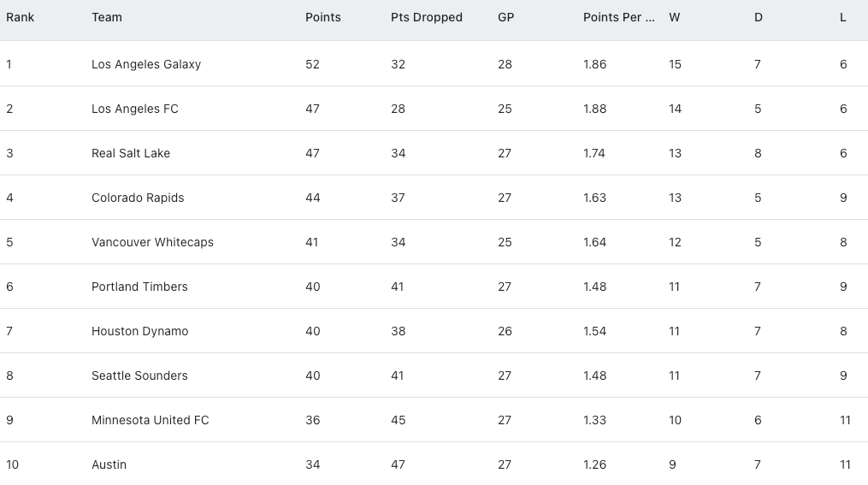The width and height of the screenshot is (868, 485).
Task: Sort table by Rank column header
Action: click(21, 17)
